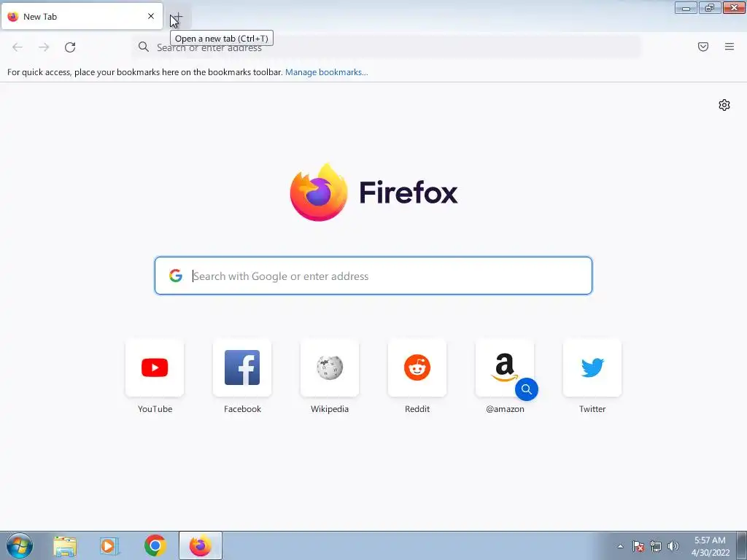Screen dimensions: 747x560
Task: Focus the top address bar
Action: (x=387, y=47)
